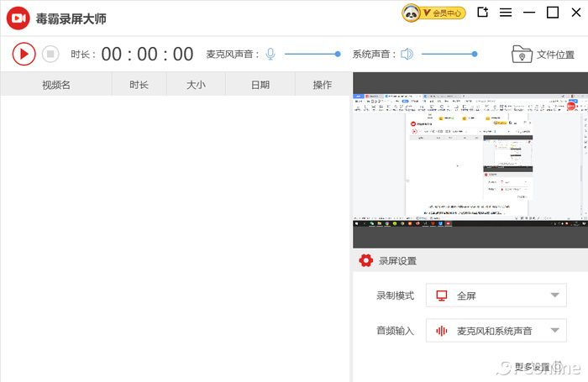This screenshot has height=382, width=588.
Task: Adjust the system sound volume slider
Action: tap(449, 54)
